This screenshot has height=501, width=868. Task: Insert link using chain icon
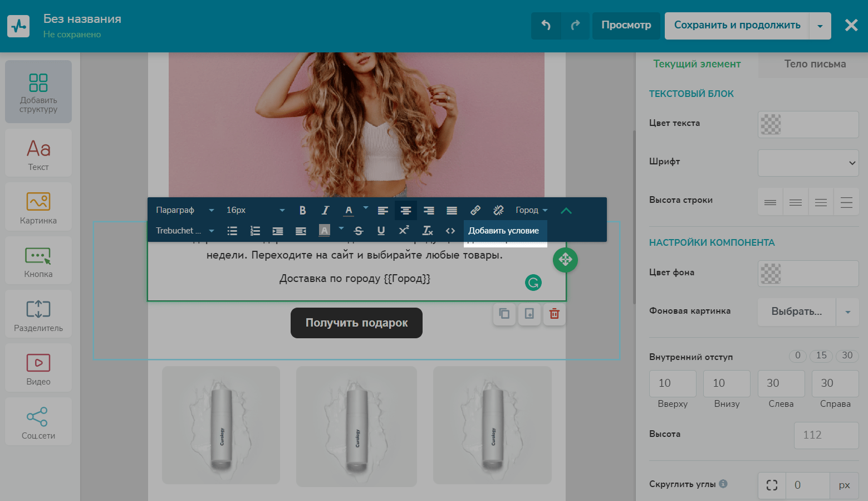[x=475, y=210]
